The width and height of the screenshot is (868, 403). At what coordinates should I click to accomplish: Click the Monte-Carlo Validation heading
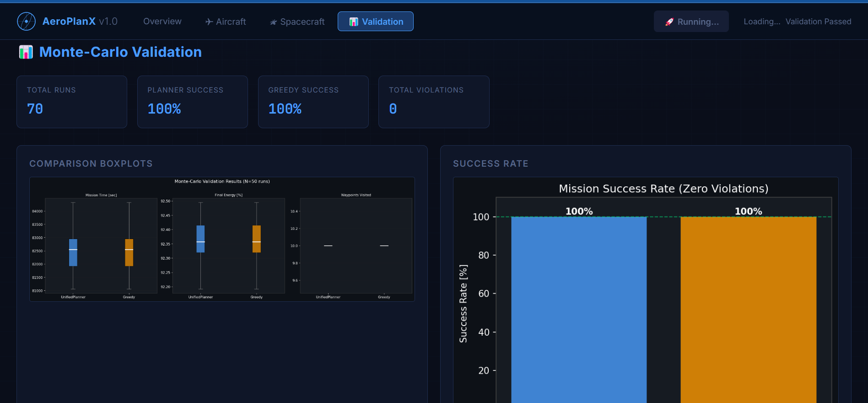(120, 52)
